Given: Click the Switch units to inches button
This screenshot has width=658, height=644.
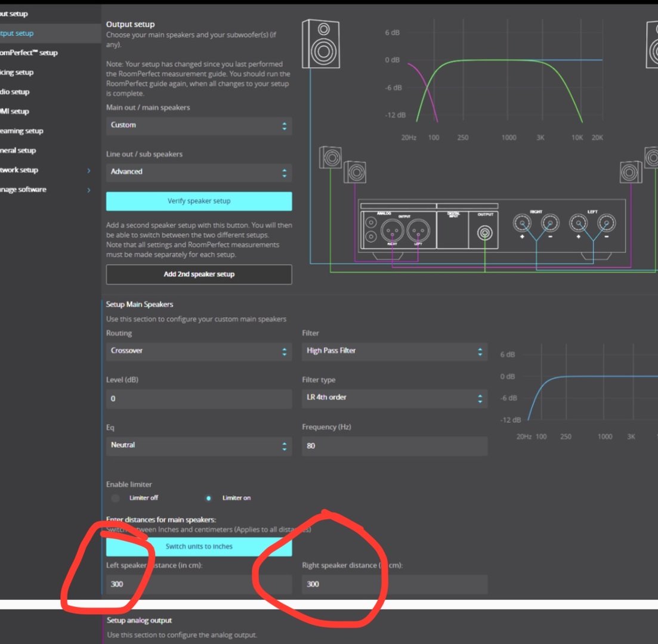Looking at the screenshot, I should coord(199,546).
